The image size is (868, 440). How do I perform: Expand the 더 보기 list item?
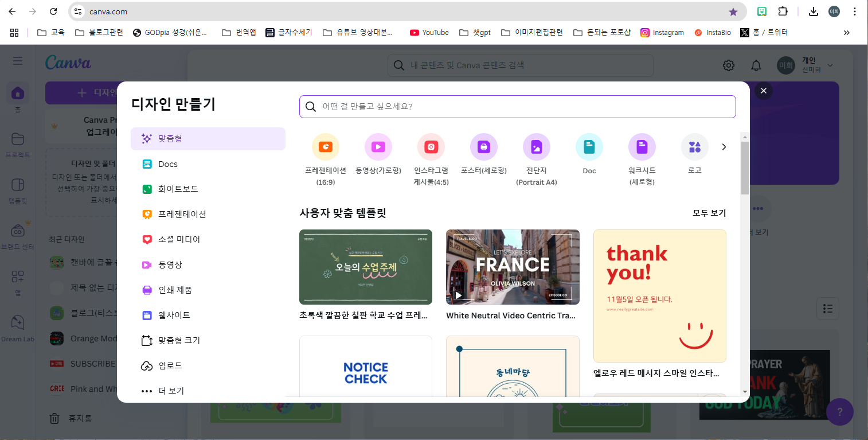point(208,391)
